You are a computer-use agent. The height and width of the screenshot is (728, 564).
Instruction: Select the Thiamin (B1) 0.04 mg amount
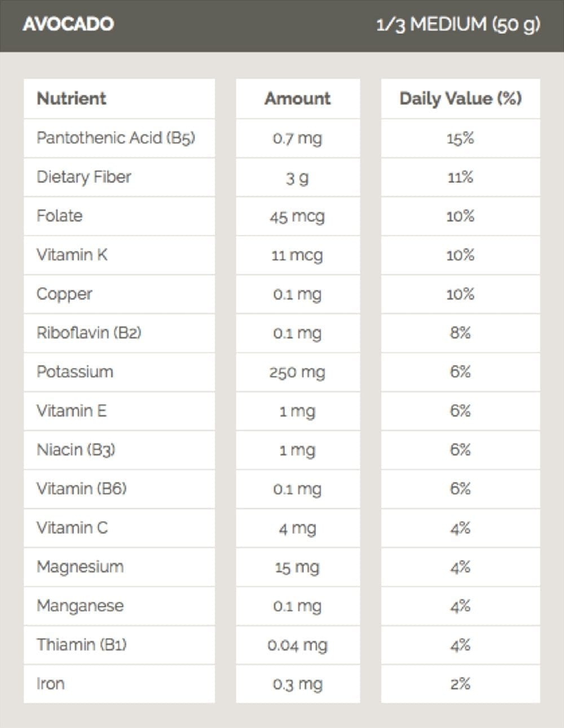(x=298, y=645)
